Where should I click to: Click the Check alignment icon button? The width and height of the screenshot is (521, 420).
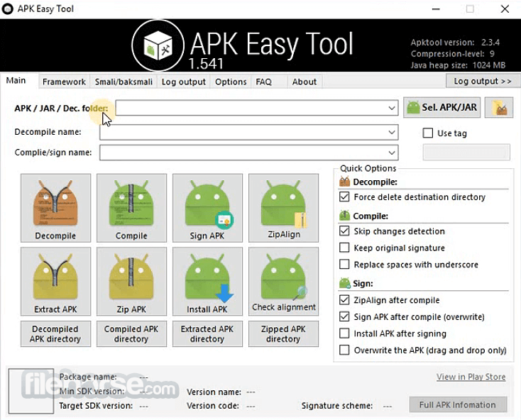[283, 281]
